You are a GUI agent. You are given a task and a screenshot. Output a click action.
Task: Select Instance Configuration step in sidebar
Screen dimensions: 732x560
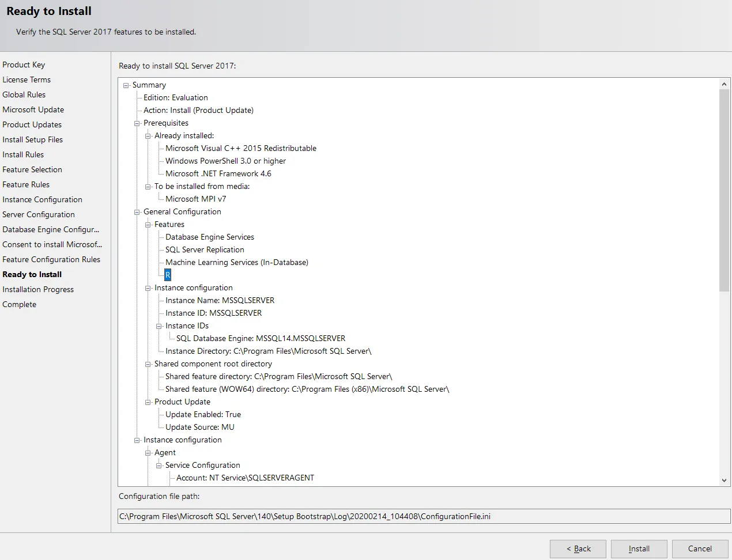click(42, 199)
